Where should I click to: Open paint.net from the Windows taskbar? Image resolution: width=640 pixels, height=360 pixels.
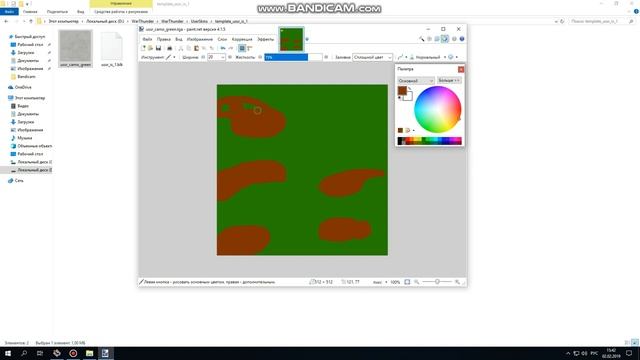pyautogui.click(x=105, y=353)
